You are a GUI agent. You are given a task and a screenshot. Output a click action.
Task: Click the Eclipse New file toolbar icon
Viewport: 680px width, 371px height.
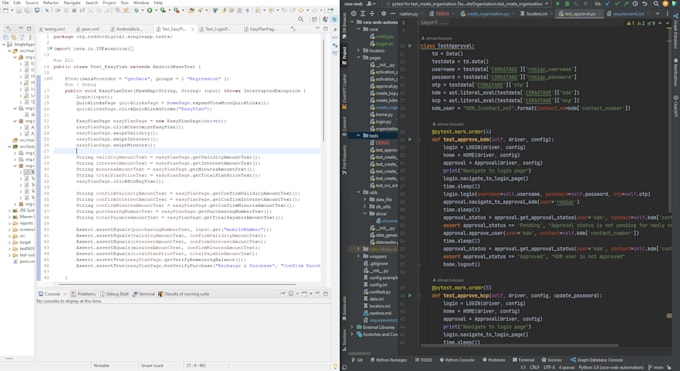point(6,10)
